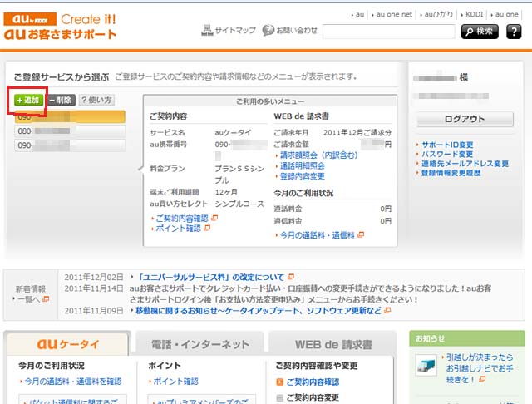This screenshot has width=532, height=404.
Task: Open ポイント確認 link in popular menu
Action: 178,229
